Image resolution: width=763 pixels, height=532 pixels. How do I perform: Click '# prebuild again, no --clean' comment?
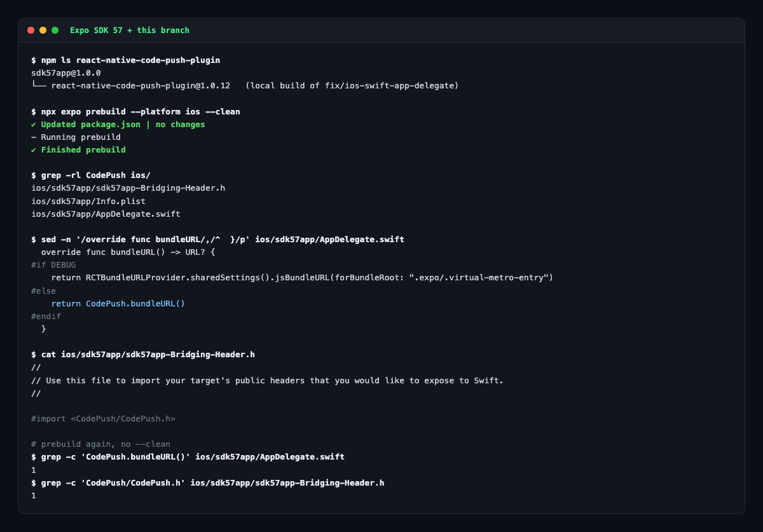point(100,444)
